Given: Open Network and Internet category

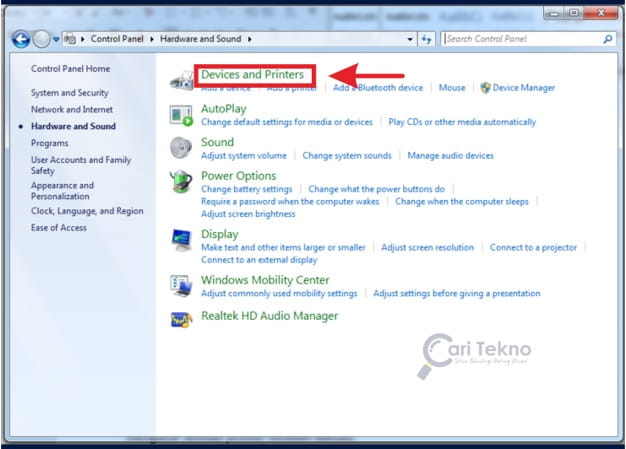Looking at the screenshot, I should click(72, 109).
